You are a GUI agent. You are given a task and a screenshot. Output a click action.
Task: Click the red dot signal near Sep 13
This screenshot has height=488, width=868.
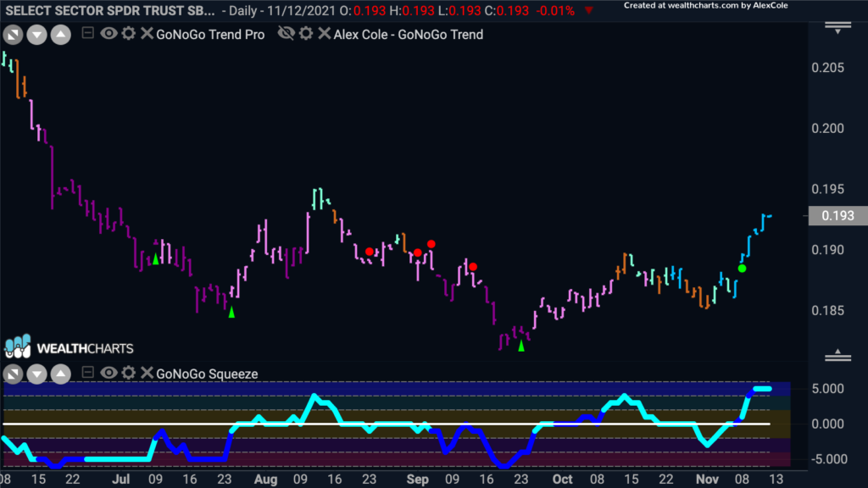coord(473,267)
